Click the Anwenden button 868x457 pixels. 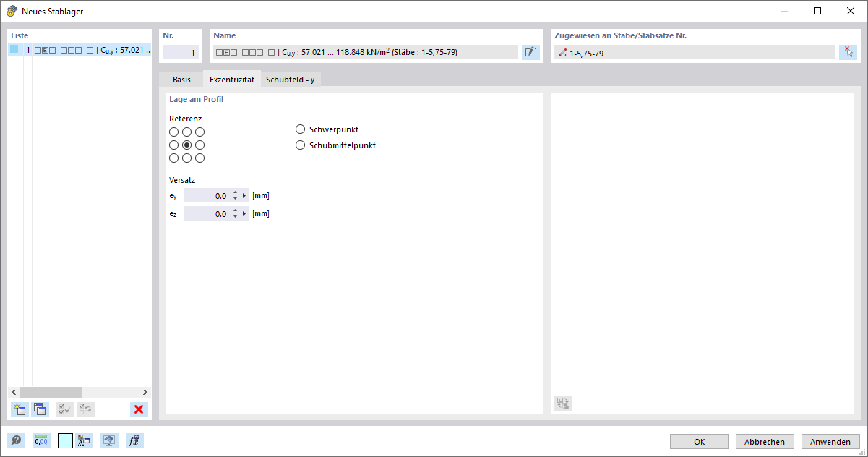pyautogui.click(x=830, y=441)
